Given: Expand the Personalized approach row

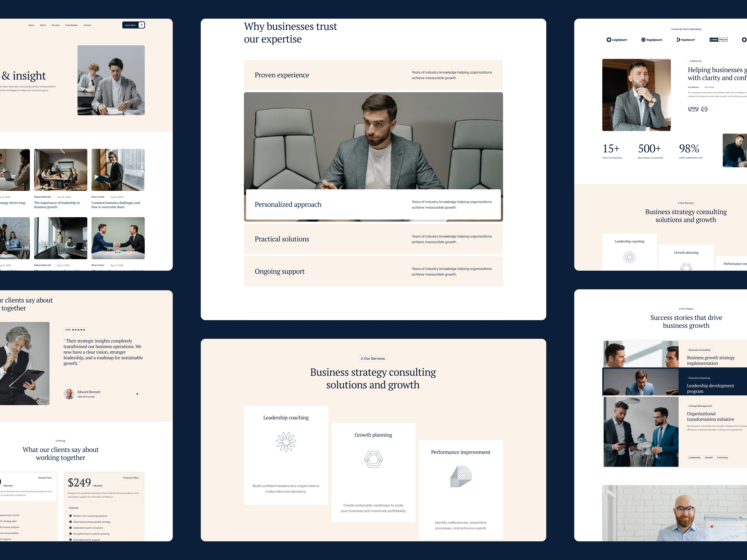Looking at the screenshot, I should pyautogui.click(x=373, y=205).
